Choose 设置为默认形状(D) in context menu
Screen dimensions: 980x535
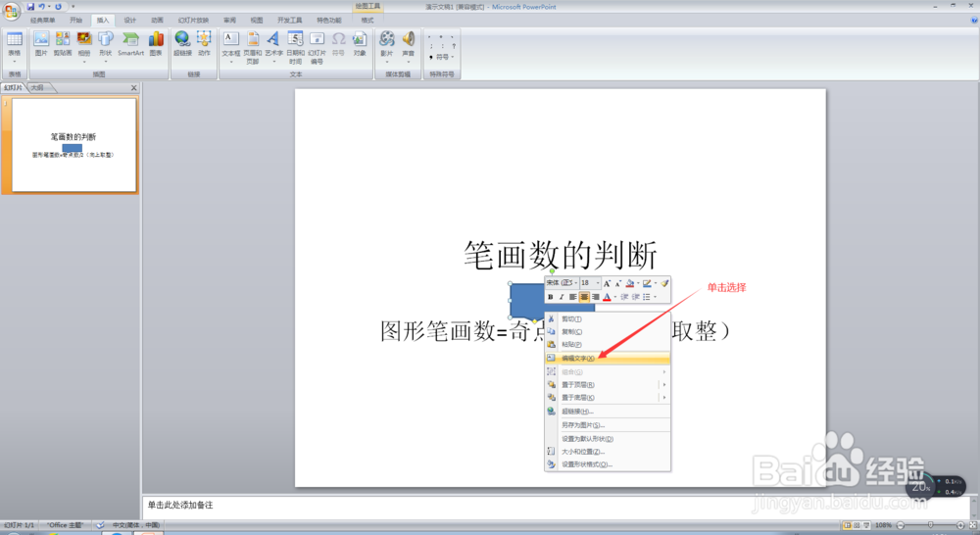click(x=608, y=439)
